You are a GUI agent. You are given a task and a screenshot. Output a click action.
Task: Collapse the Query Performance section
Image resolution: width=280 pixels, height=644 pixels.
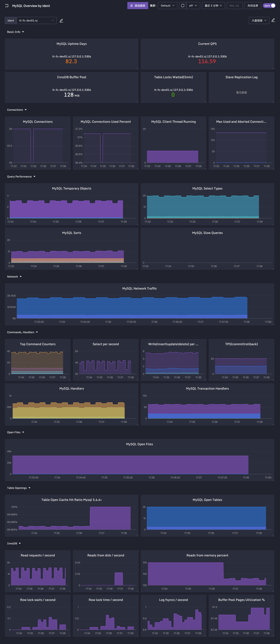tap(21, 176)
